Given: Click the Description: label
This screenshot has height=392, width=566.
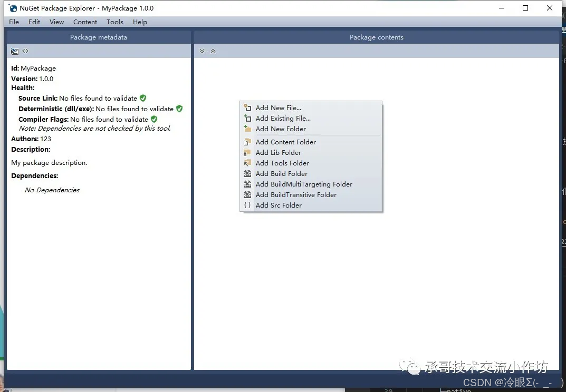Looking at the screenshot, I should (31, 149).
